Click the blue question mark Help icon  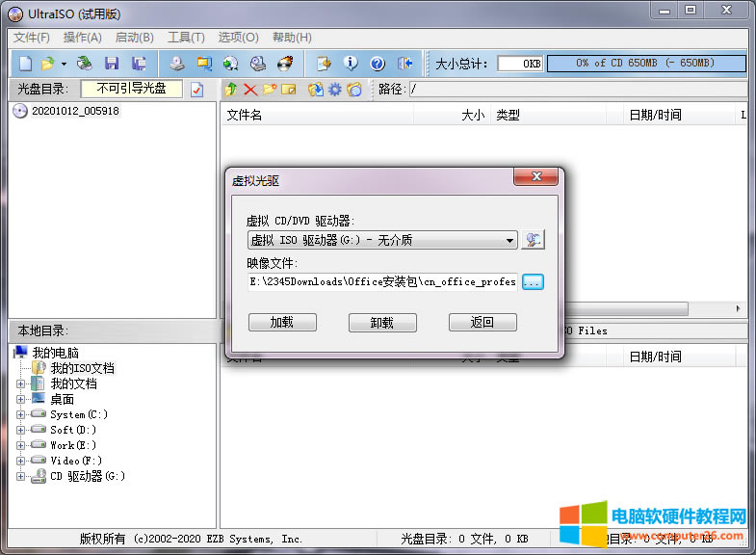tap(378, 64)
